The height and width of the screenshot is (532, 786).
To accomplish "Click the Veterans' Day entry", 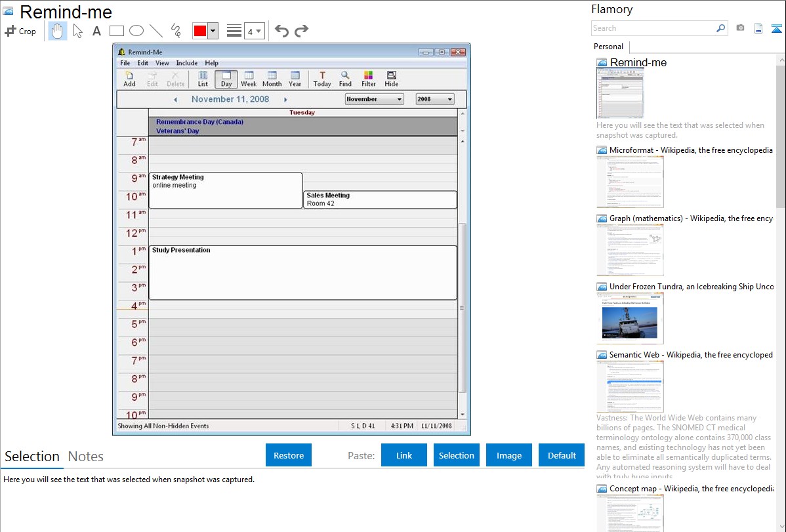I will coord(177,131).
